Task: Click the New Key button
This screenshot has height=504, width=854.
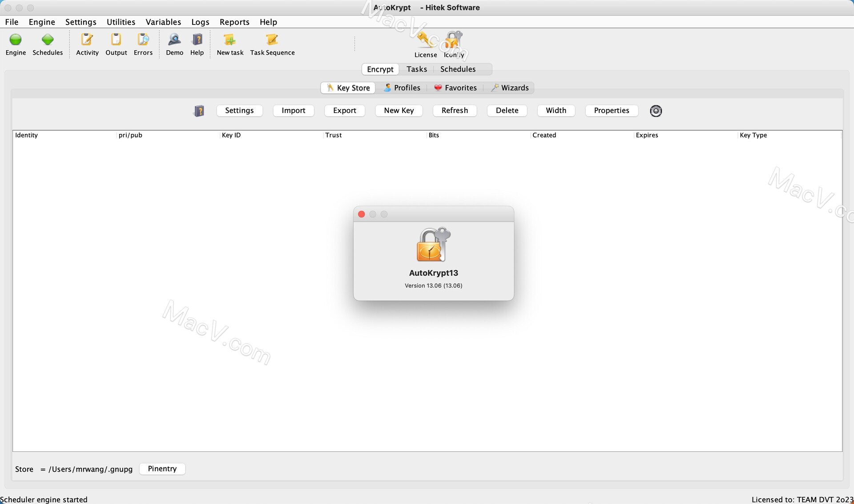Action: 399,110
